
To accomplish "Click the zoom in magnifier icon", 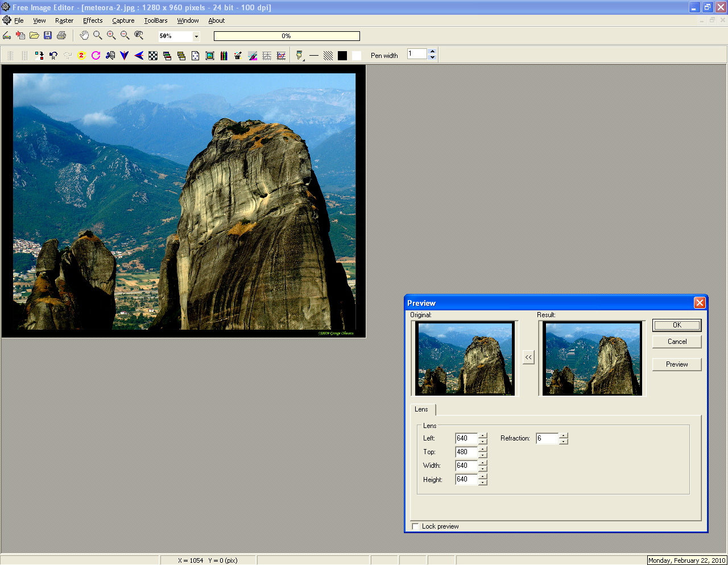I will pos(111,36).
